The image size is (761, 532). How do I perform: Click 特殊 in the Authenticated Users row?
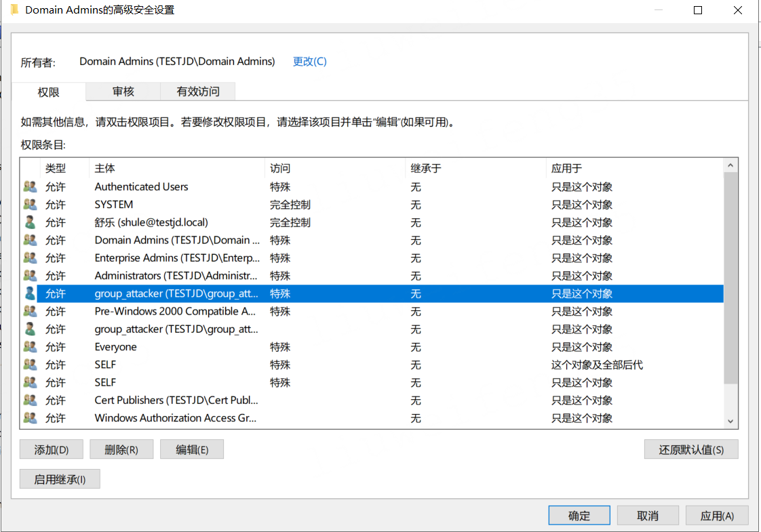[280, 187]
